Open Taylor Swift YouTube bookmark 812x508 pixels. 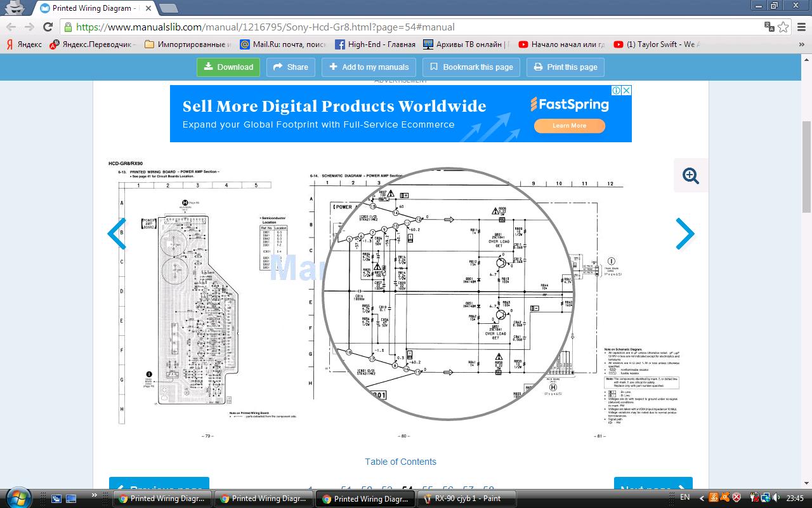pyautogui.click(x=657, y=44)
